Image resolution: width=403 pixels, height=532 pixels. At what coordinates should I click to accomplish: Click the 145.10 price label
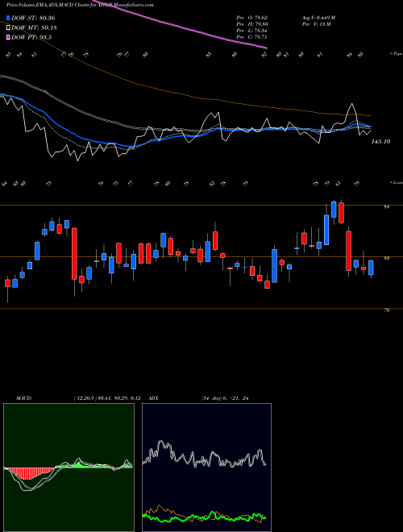coord(380,142)
